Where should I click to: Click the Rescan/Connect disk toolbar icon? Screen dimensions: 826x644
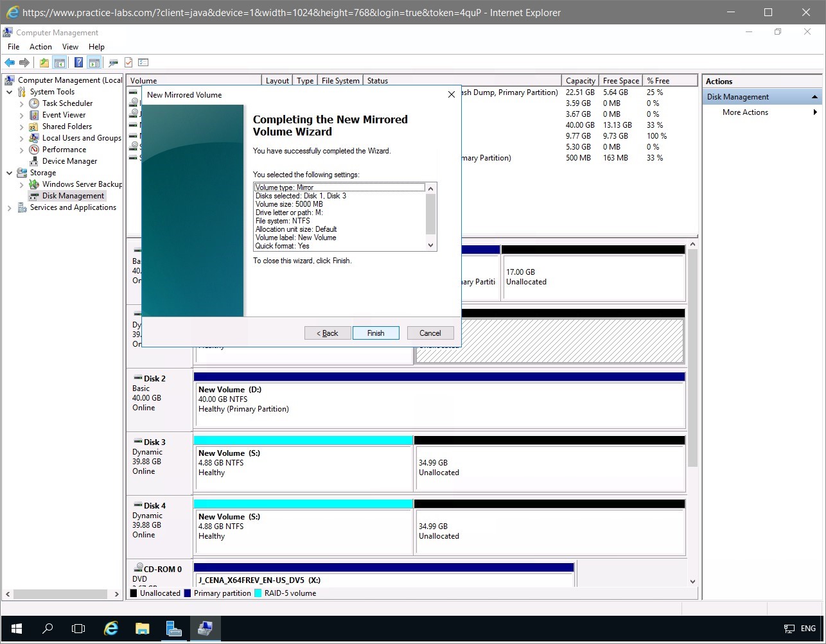tap(114, 63)
